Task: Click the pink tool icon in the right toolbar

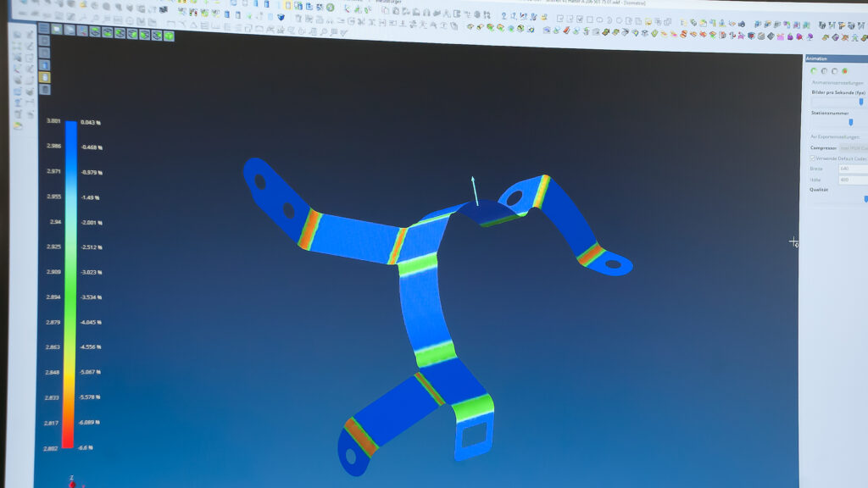Action: tap(780, 36)
